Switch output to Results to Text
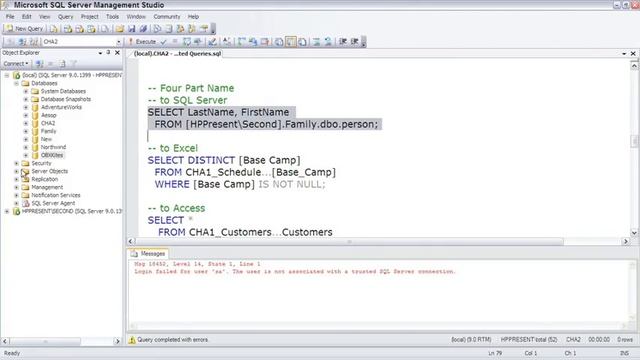640x360 pixels. point(279,42)
